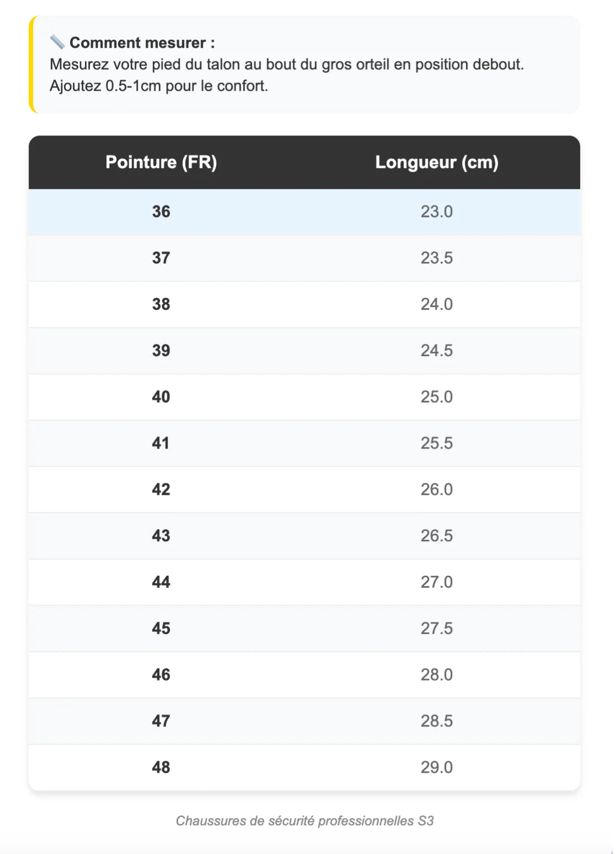The image size is (616, 854).
Task: Click size 43 in the table
Action: coord(161,536)
